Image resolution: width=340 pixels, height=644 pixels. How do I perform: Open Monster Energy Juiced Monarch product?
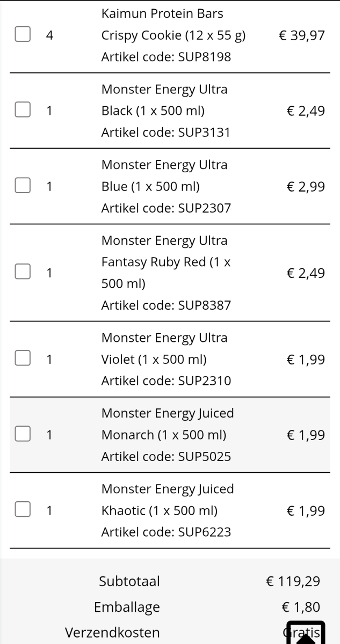(167, 424)
